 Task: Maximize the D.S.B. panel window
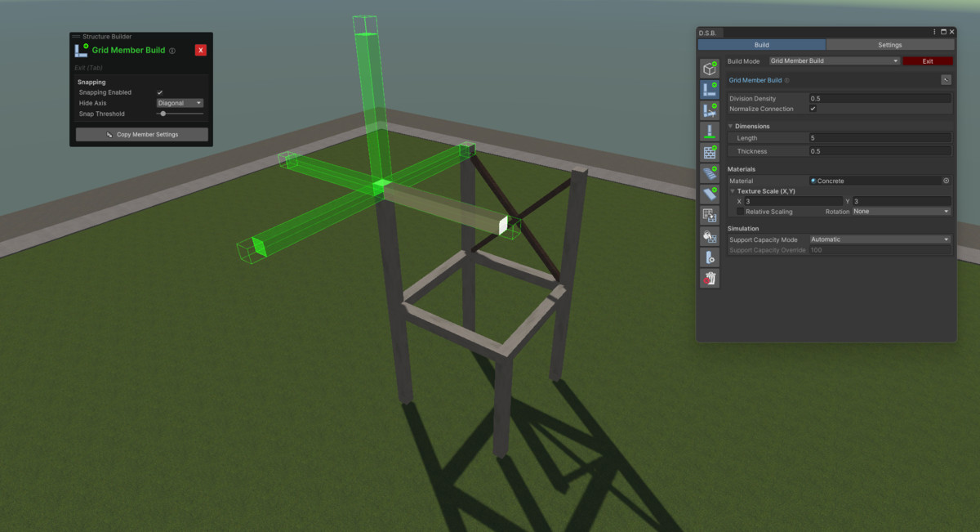pos(943,32)
